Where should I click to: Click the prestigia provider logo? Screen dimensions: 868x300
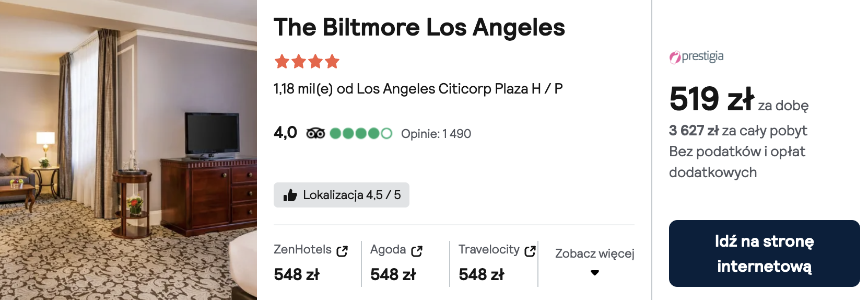696,56
